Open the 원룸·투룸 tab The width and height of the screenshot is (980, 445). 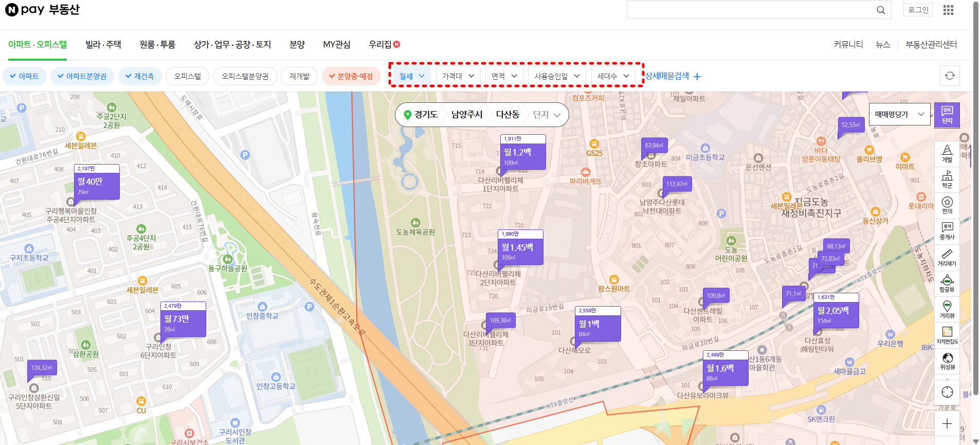[157, 45]
